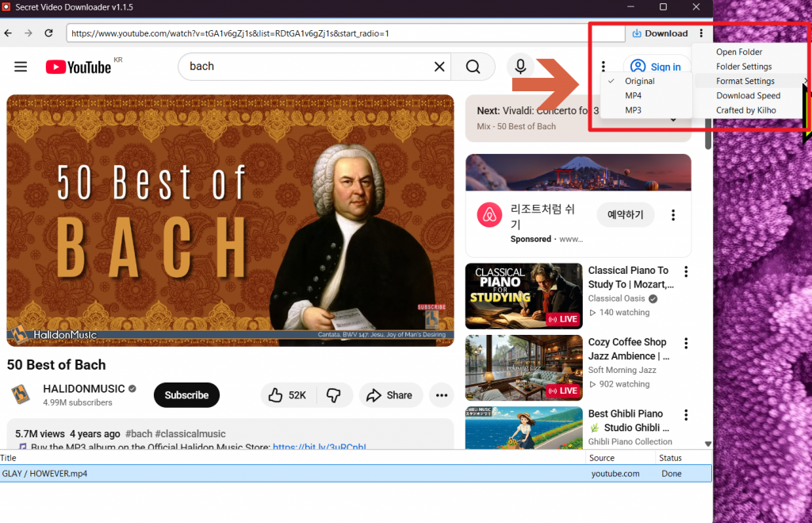The image size is (812, 523).
Task: Like the 50 Best of Bach video
Action: 288,395
